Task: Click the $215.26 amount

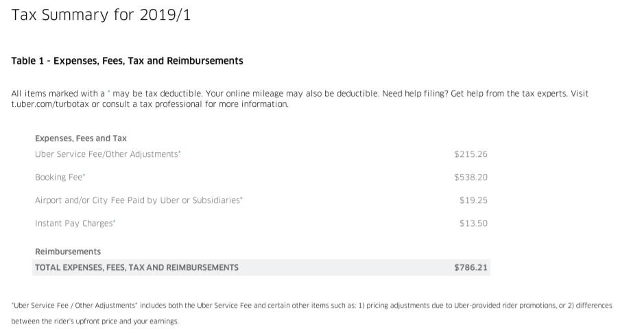Action: click(470, 154)
